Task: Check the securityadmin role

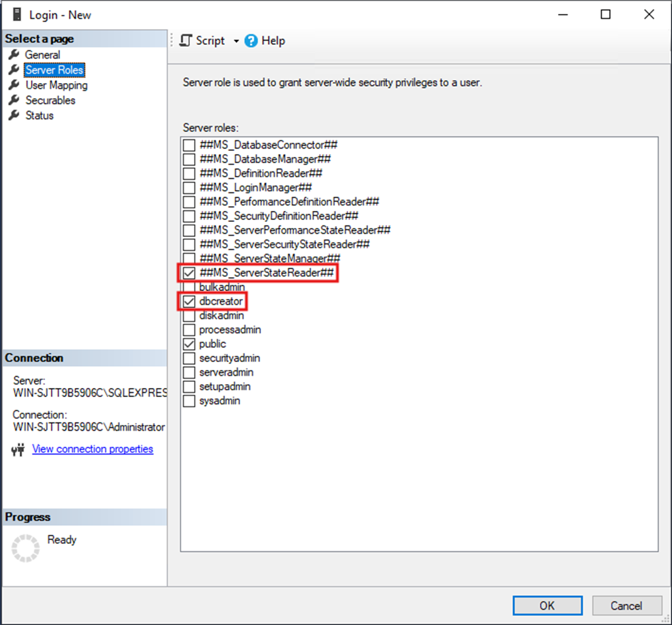Action: 189,358
